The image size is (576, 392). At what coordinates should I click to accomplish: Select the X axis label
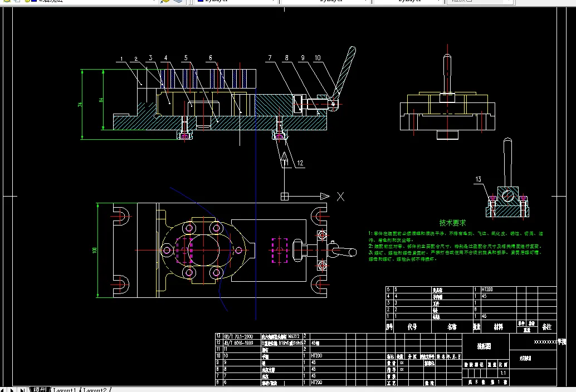pos(340,197)
